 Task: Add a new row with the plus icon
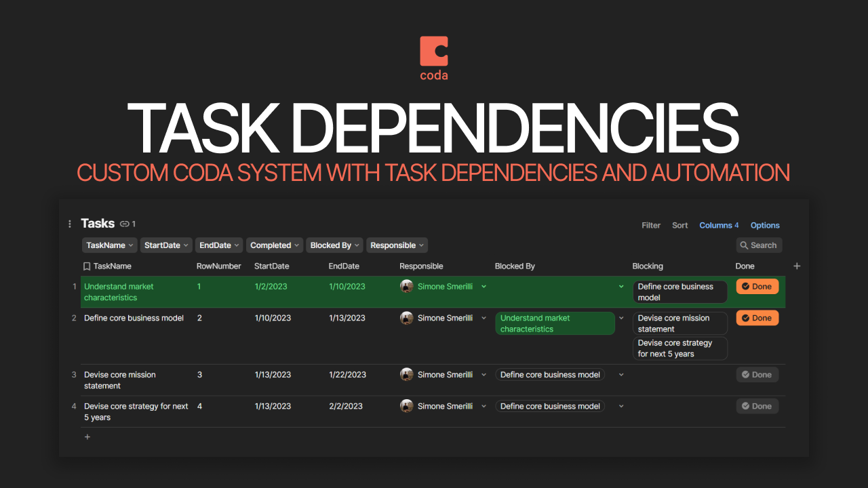87,437
